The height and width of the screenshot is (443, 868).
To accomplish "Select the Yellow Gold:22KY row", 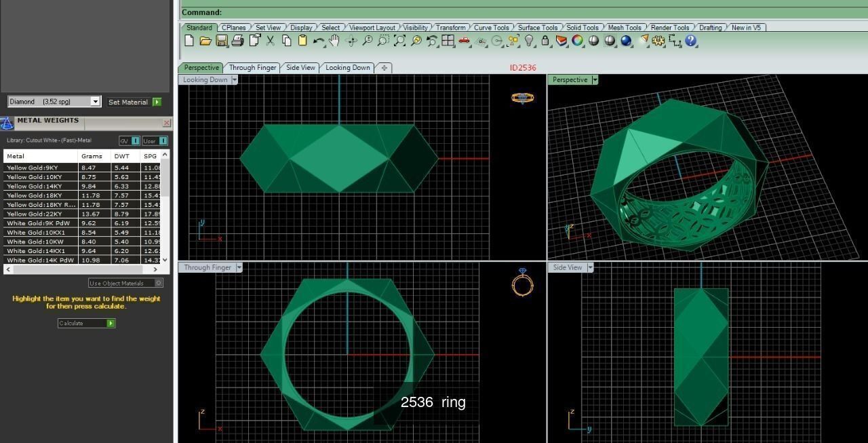I will [x=82, y=214].
